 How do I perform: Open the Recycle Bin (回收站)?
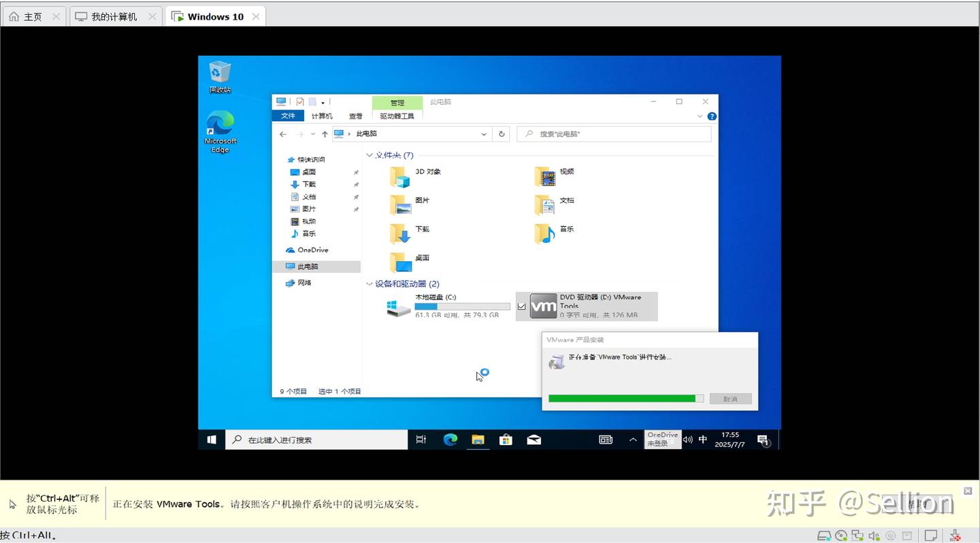coord(219,71)
